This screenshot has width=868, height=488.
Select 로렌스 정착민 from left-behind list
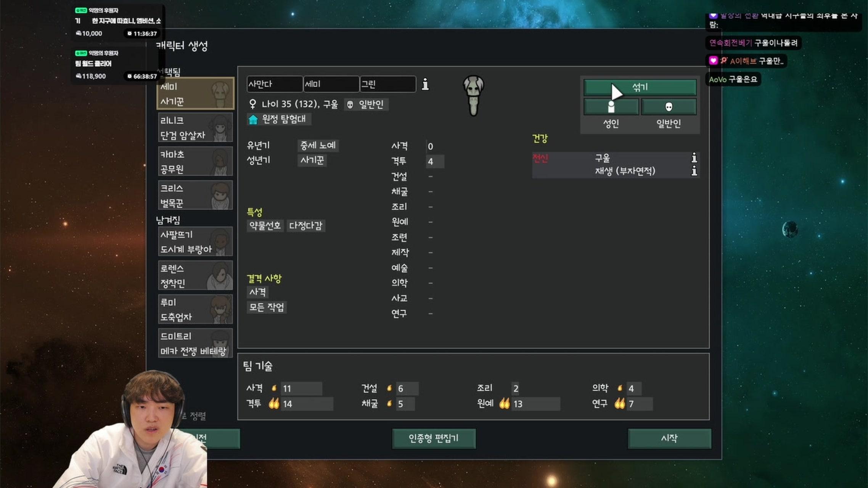[195, 275]
